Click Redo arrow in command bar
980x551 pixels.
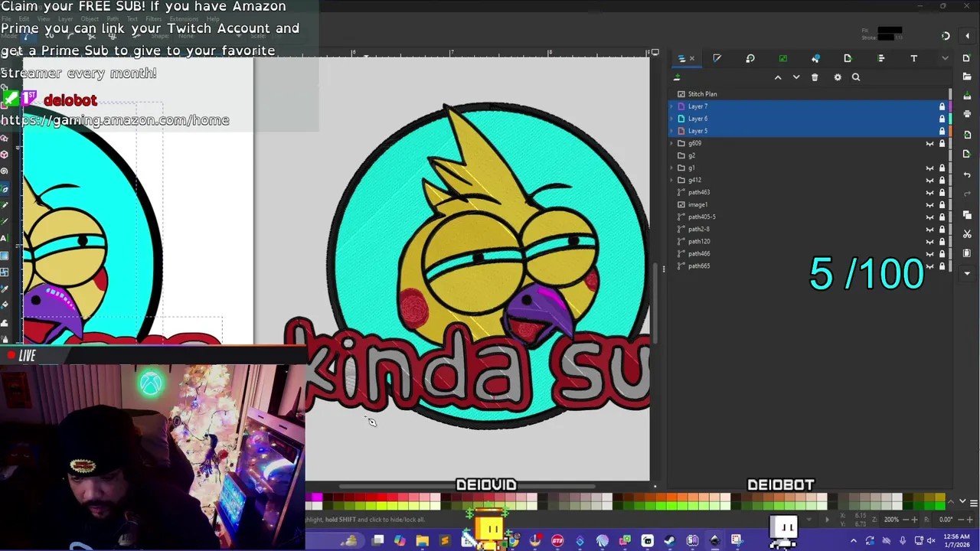point(967,194)
